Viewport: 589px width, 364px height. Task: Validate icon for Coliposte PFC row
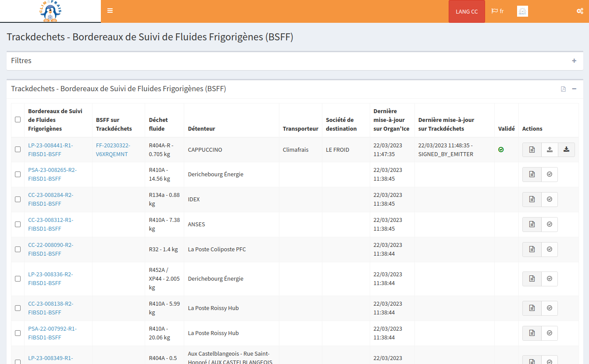pyautogui.click(x=550, y=249)
